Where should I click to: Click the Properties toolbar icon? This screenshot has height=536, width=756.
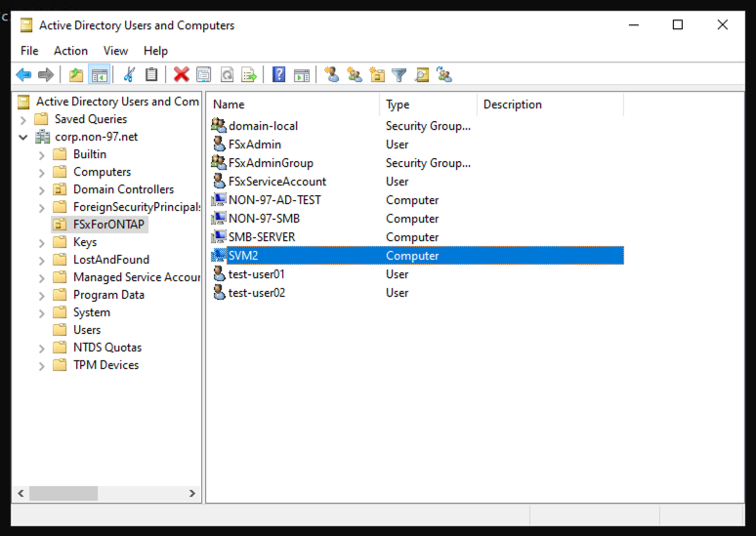204,74
